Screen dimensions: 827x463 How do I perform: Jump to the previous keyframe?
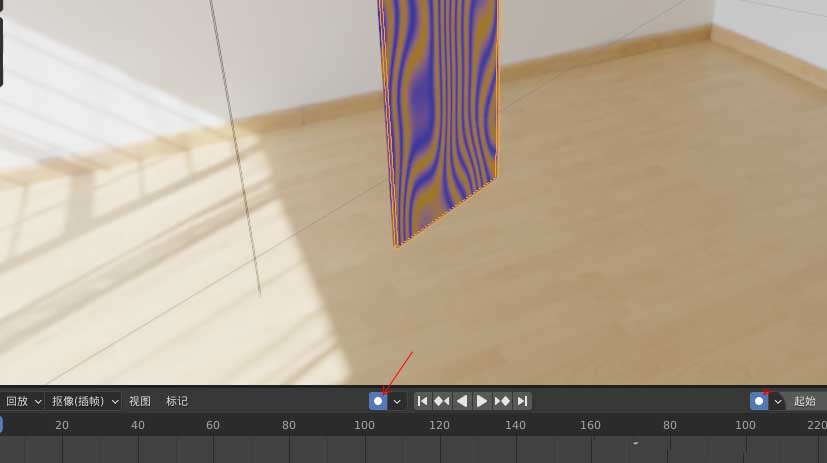click(x=442, y=401)
